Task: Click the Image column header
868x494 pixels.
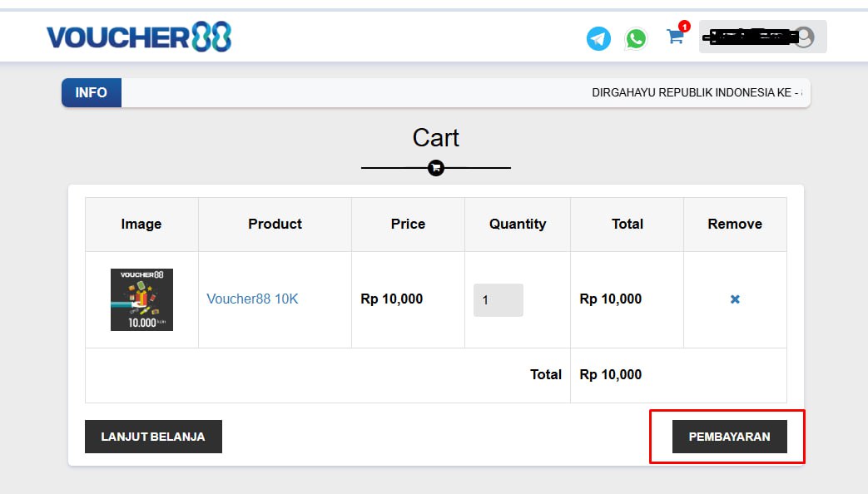Action: tap(141, 224)
